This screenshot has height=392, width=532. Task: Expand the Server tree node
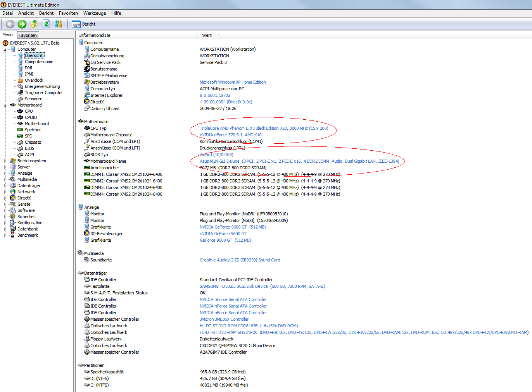click(5, 167)
